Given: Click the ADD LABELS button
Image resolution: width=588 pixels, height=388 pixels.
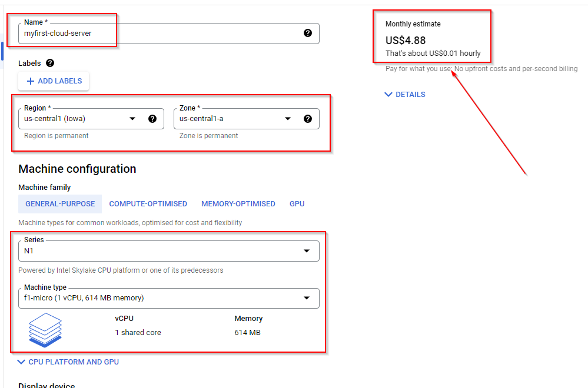Looking at the screenshot, I should (x=54, y=81).
